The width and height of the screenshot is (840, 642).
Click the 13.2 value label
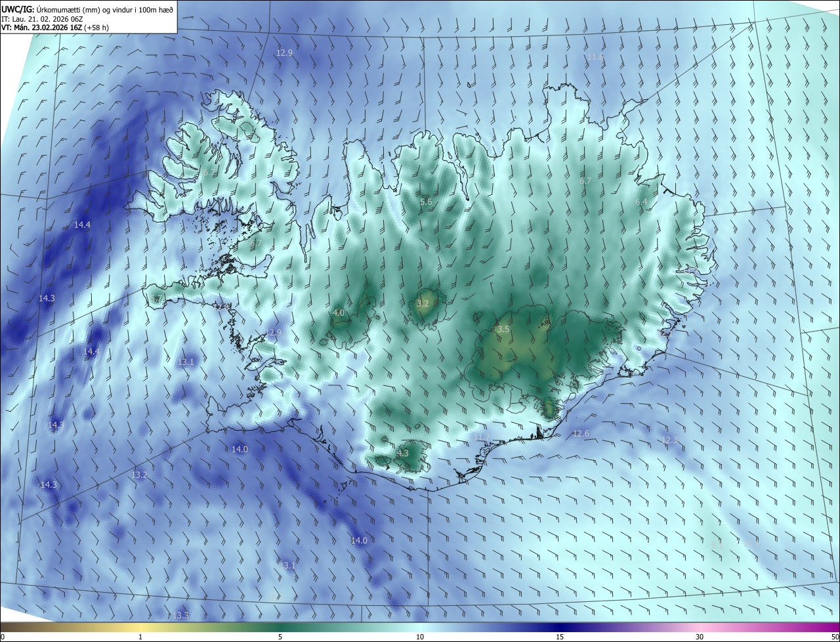[140, 475]
